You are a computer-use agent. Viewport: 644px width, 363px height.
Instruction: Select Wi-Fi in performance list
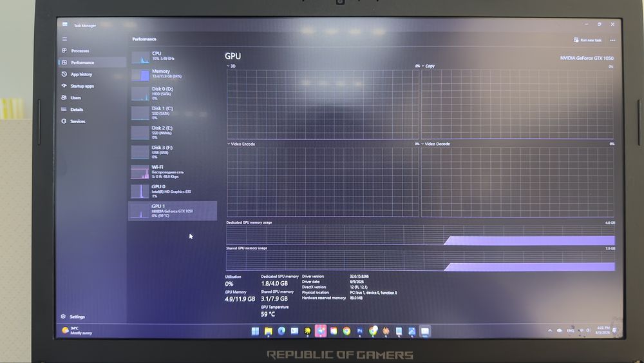click(173, 172)
